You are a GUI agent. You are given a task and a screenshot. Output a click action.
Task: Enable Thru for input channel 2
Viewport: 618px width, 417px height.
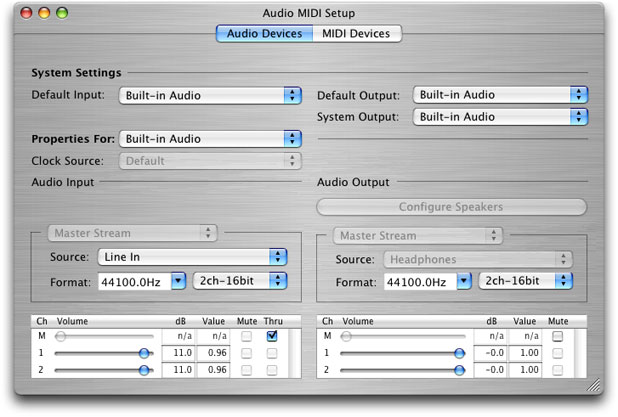point(272,370)
